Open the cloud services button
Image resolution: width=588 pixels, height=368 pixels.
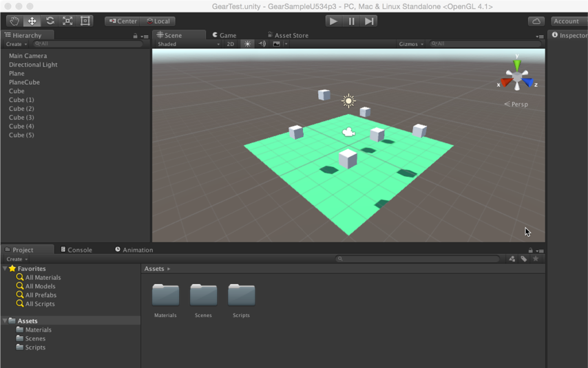(536, 21)
